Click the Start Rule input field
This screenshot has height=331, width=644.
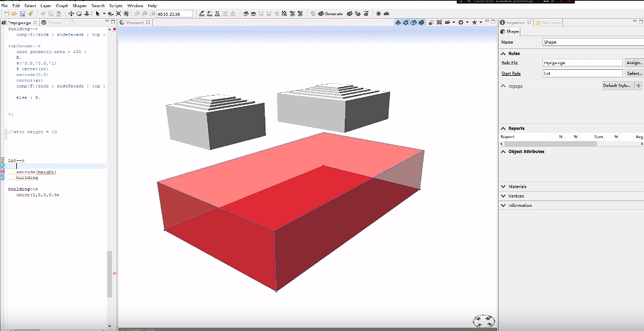point(582,73)
